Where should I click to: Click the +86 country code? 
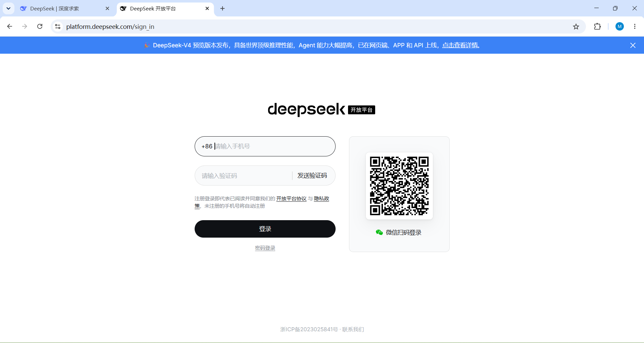207,146
